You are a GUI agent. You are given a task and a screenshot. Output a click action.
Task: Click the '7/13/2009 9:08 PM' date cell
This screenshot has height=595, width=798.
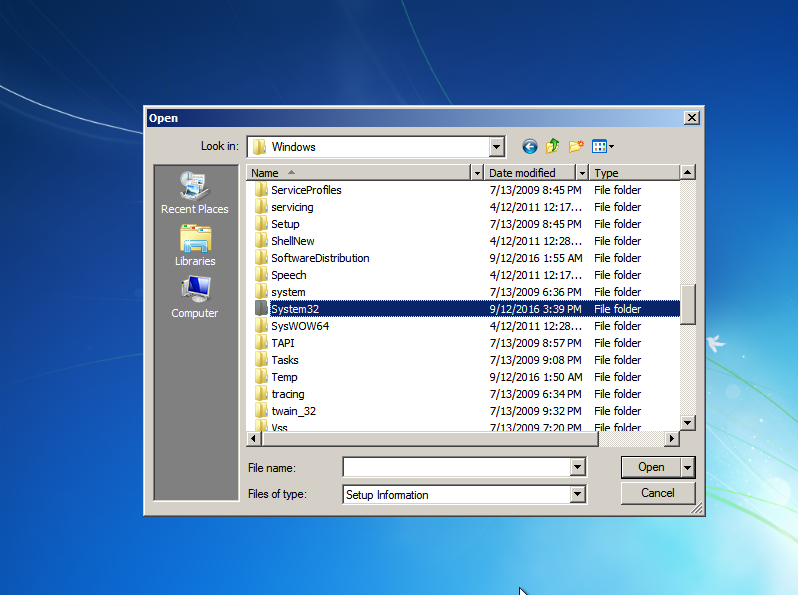pyautogui.click(x=535, y=360)
